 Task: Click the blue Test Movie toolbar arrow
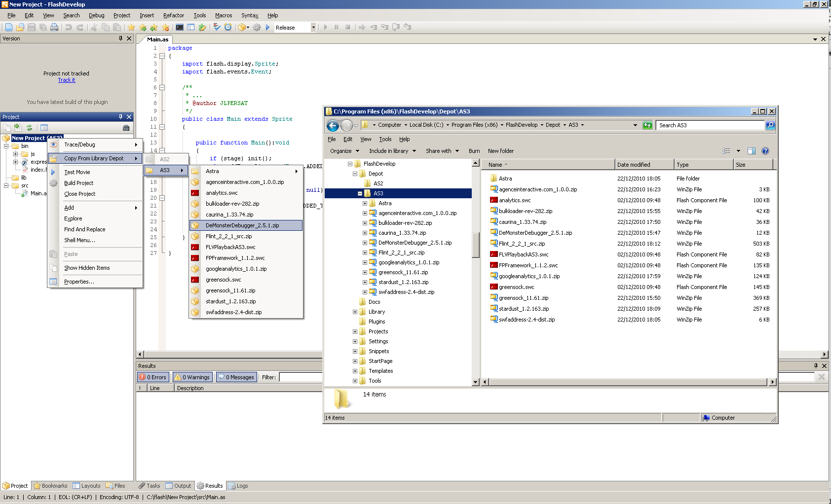267,28
